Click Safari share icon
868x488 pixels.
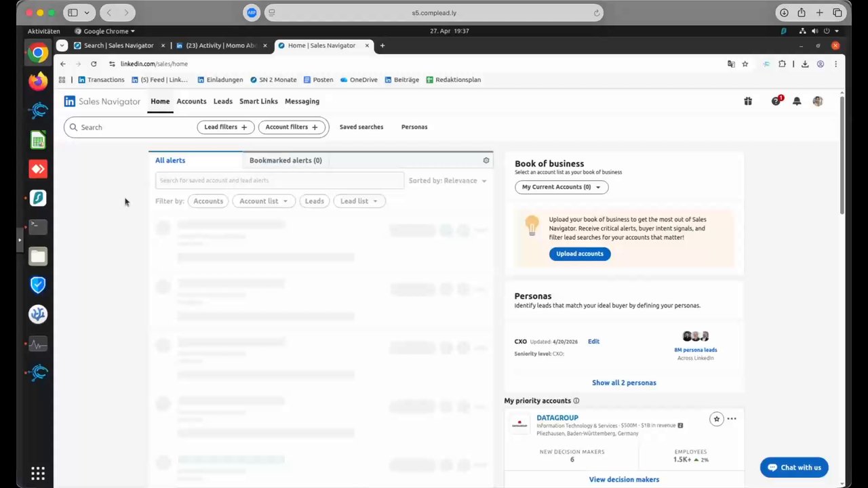pos(802,12)
